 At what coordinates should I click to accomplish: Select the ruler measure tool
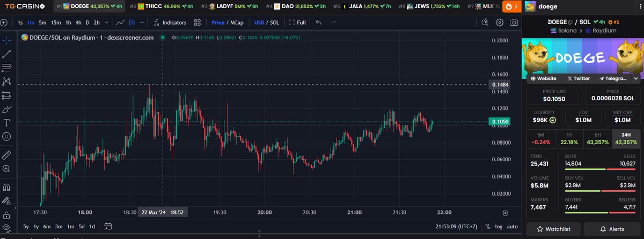(7, 155)
